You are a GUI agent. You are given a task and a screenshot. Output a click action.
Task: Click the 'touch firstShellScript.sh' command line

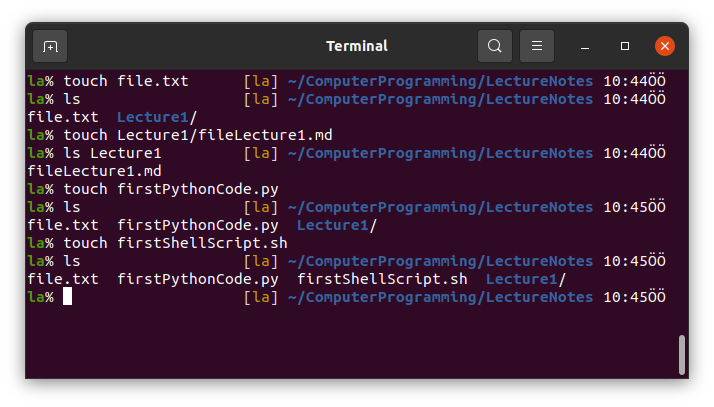175,243
